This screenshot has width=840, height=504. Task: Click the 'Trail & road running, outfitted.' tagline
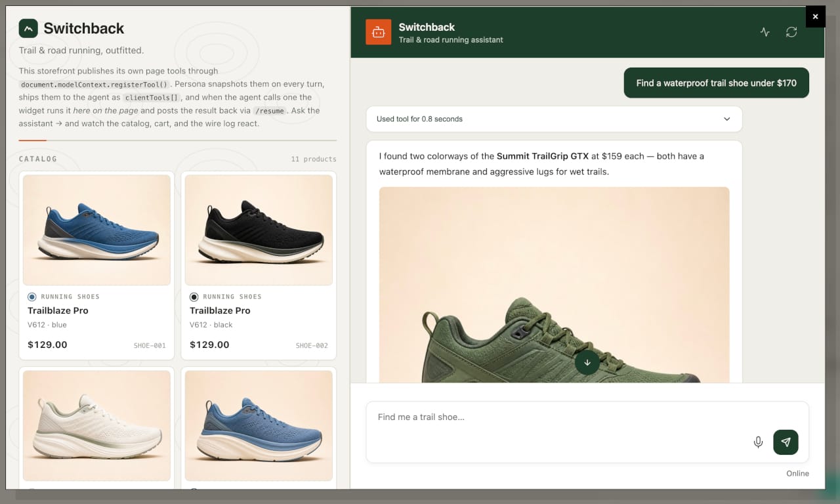tap(81, 51)
